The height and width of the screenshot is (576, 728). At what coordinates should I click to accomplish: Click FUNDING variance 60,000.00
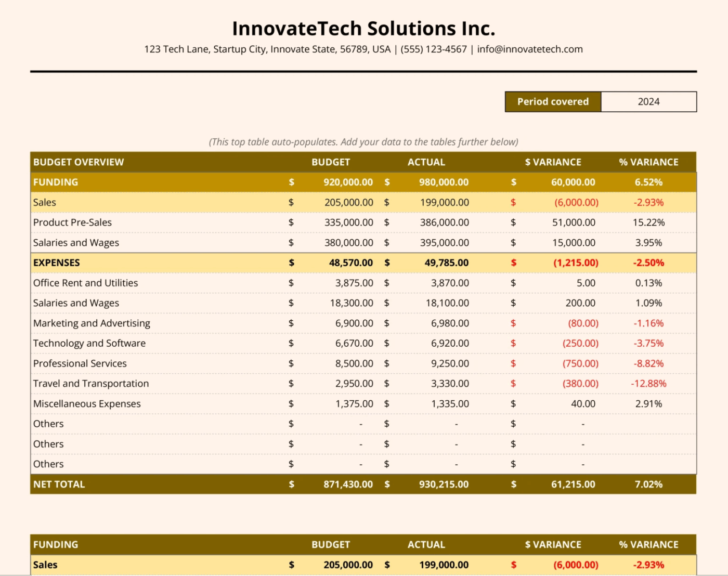pyautogui.click(x=573, y=182)
